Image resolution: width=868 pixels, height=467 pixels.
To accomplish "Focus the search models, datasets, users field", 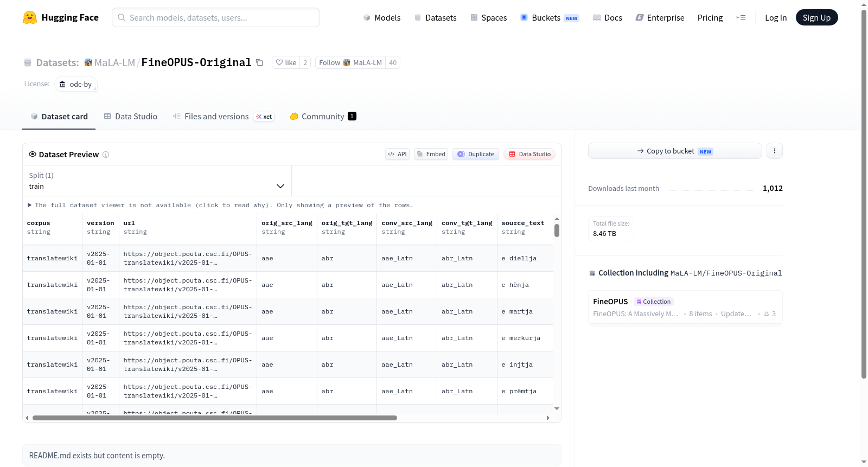I will tap(216, 17).
